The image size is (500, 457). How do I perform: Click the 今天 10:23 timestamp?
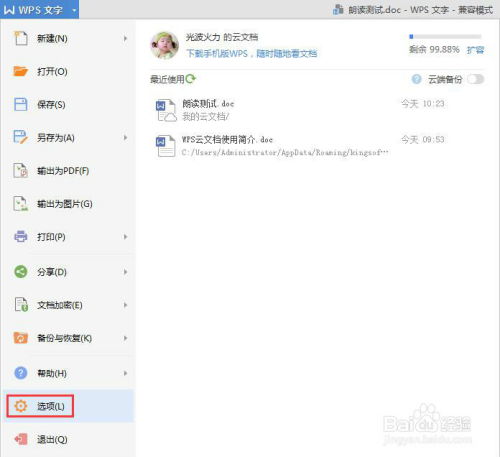pyautogui.click(x=423, y=104)
